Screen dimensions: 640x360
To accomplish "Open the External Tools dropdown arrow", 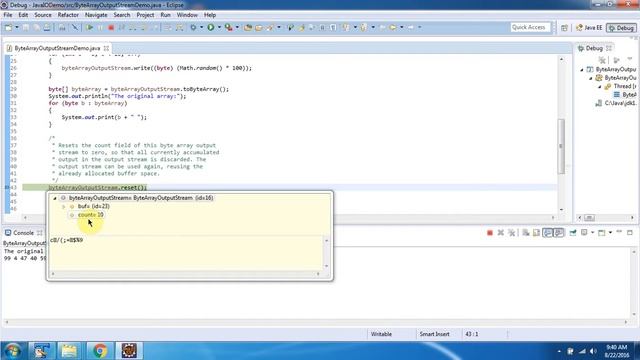I will coord(237,27).
